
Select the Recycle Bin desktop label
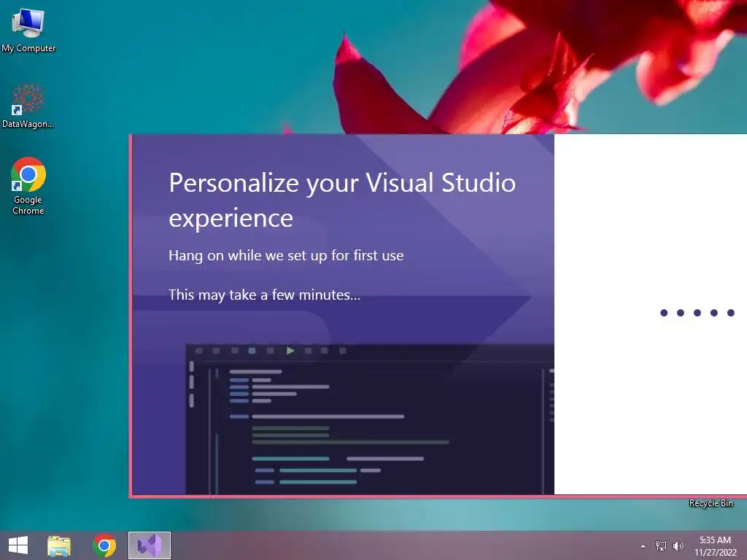tap(711, 503)
